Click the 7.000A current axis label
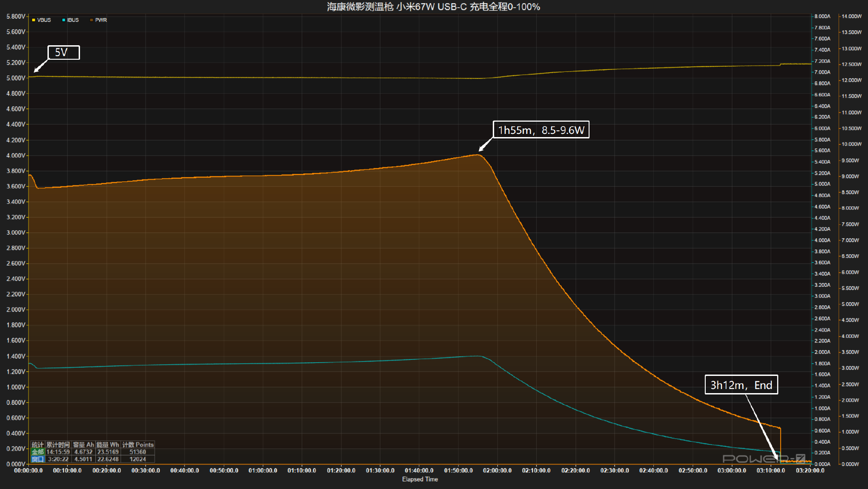The width and height of the screenshot is (868, 489). point(822,72)
